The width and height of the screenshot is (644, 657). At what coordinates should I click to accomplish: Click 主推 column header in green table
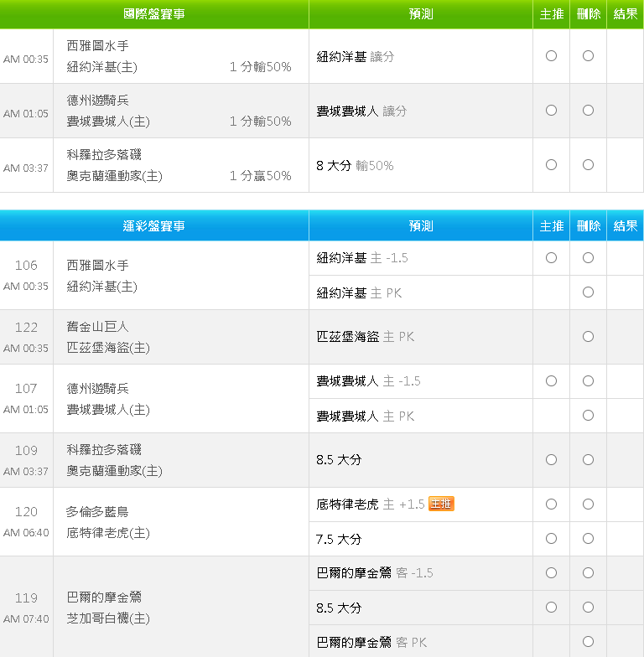tap(552, 14)
